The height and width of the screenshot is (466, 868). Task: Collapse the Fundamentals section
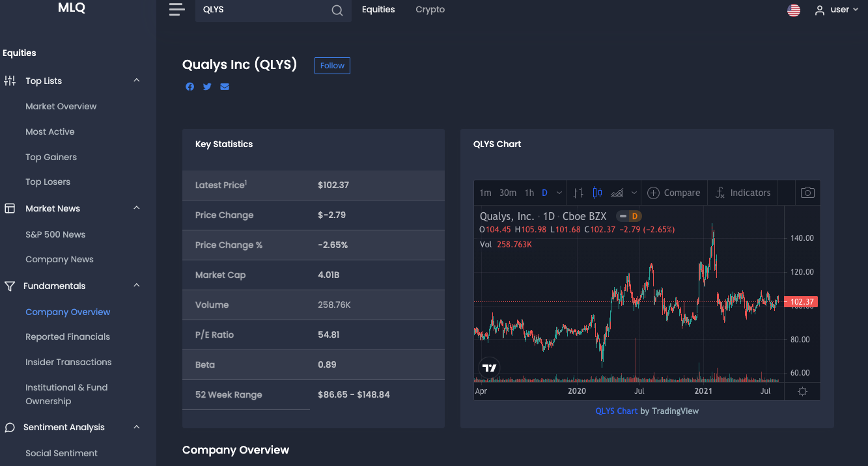[x=137, y=286]
